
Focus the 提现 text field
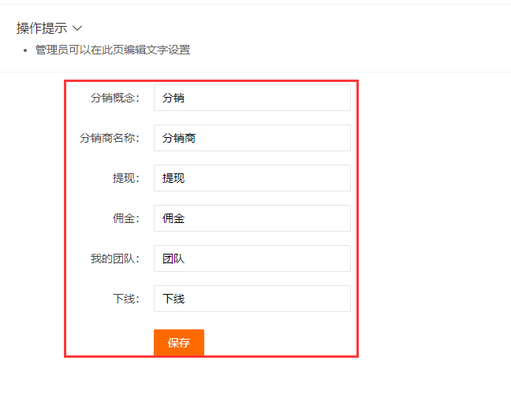(x=252, y=178)
